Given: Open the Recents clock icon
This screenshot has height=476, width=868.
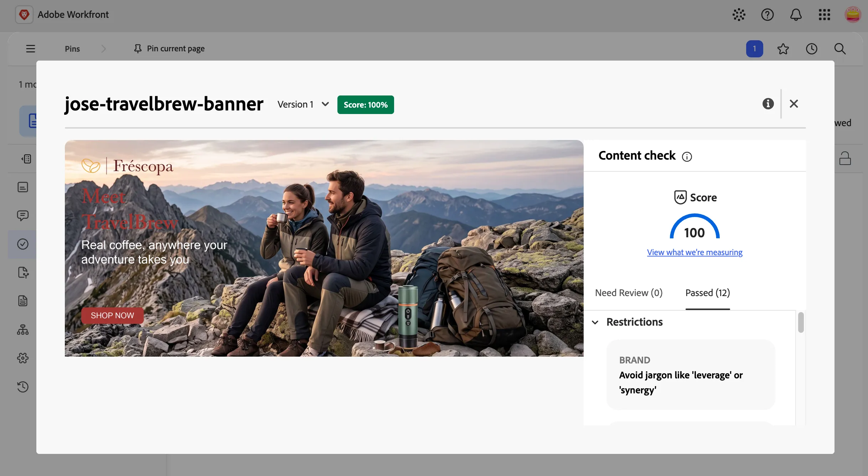Looking at the screenshot, I should [x=811, y=49].
